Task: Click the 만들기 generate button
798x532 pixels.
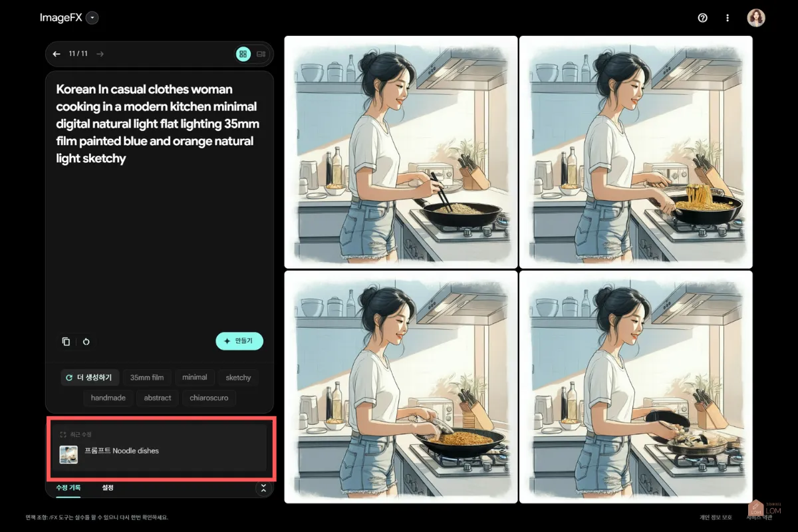Action: coord(239,341)
